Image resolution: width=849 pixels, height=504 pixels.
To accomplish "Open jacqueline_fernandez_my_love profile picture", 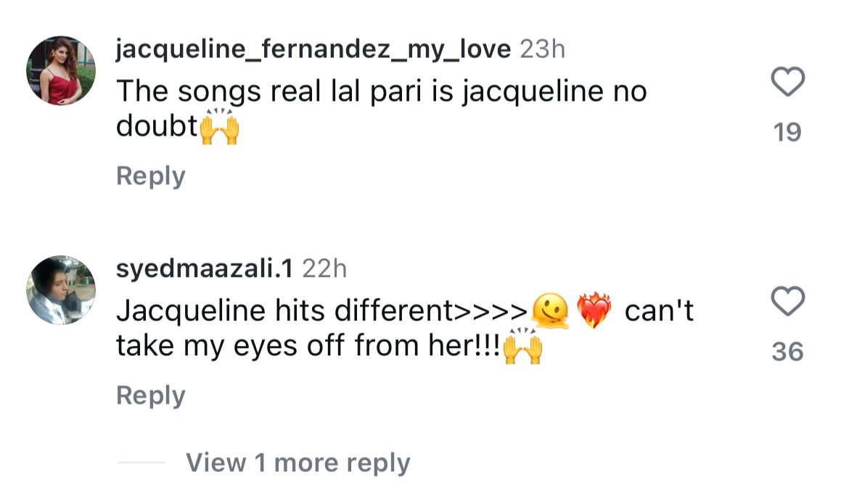I will pyautogui.click(x=61, y=70).
